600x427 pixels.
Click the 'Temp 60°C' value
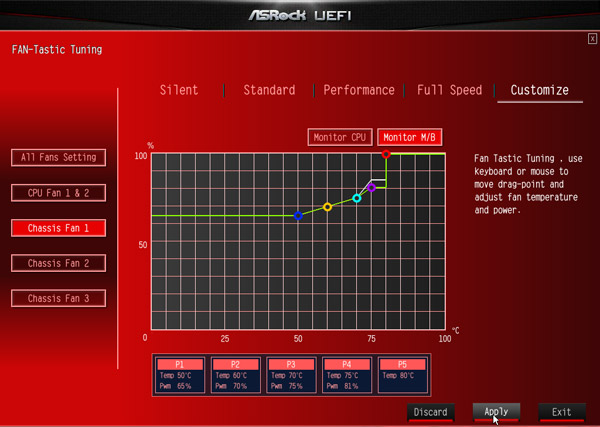(x=231, y=376)
